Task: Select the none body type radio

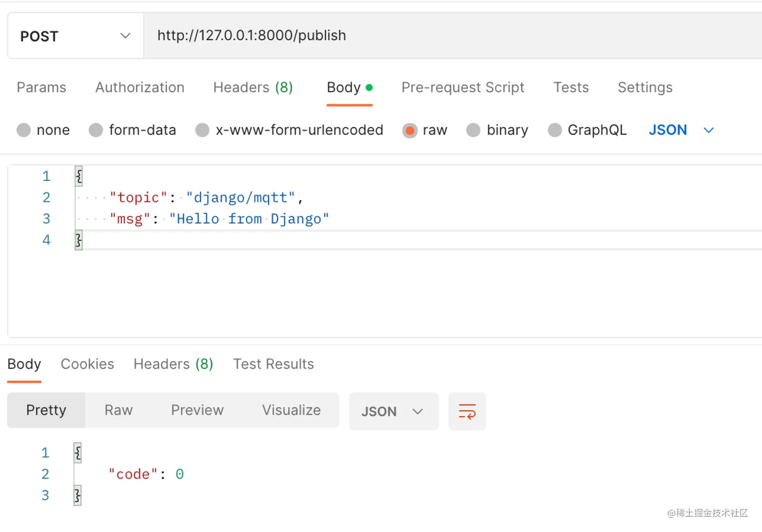Action: point(24,130)
